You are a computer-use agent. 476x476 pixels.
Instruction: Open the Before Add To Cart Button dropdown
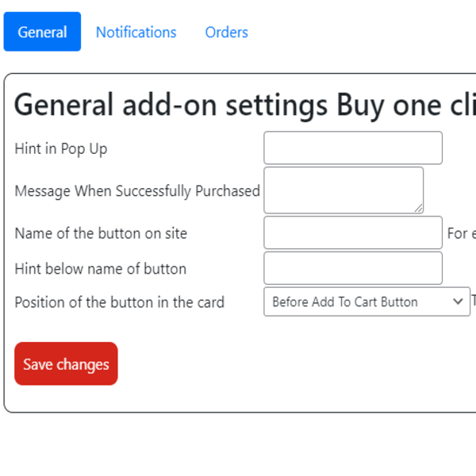pyautogui.click(x=357, y=301)
